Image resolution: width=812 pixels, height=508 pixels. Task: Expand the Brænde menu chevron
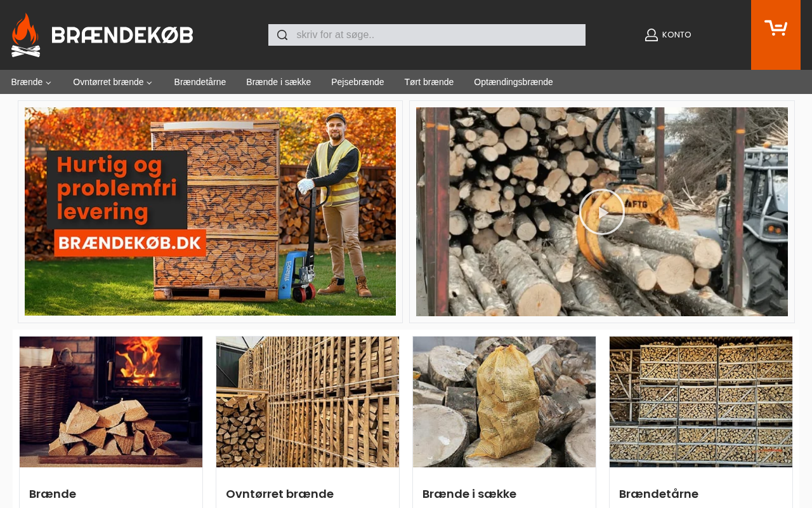(x=48, y=83)
